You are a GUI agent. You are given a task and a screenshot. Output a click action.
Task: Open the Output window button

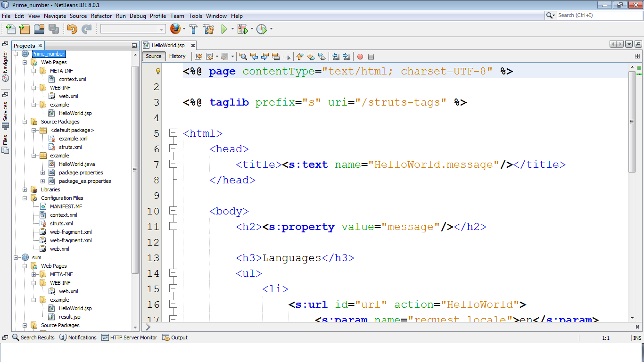pyautogui.click(x=175, y=337)
